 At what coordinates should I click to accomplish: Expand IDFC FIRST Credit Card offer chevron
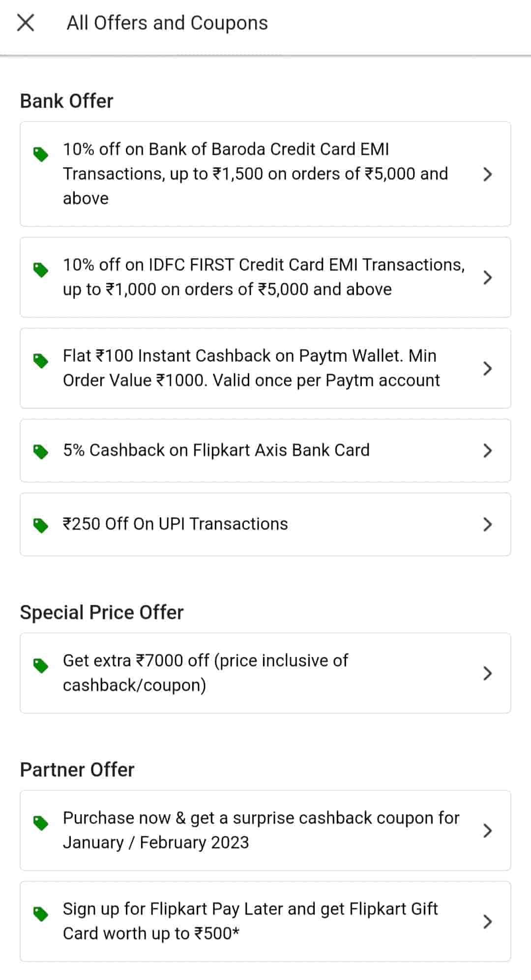click(x=487, y=277)
